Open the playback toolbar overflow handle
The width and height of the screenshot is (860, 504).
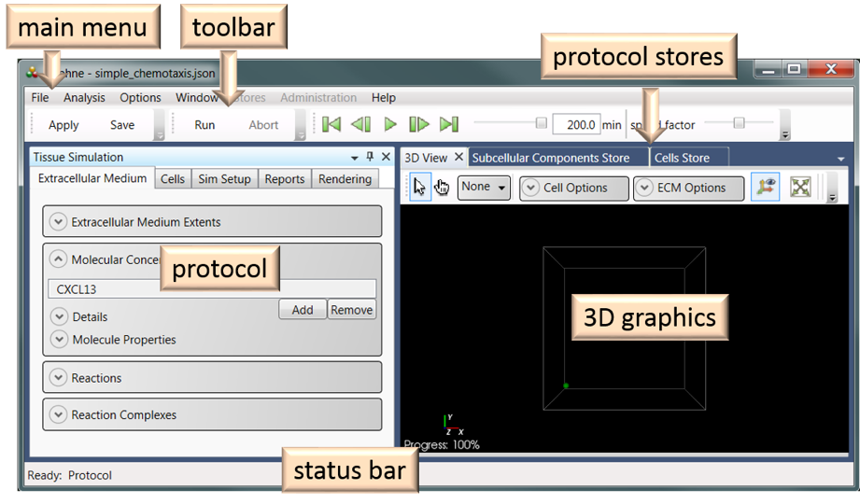[785, 125]
